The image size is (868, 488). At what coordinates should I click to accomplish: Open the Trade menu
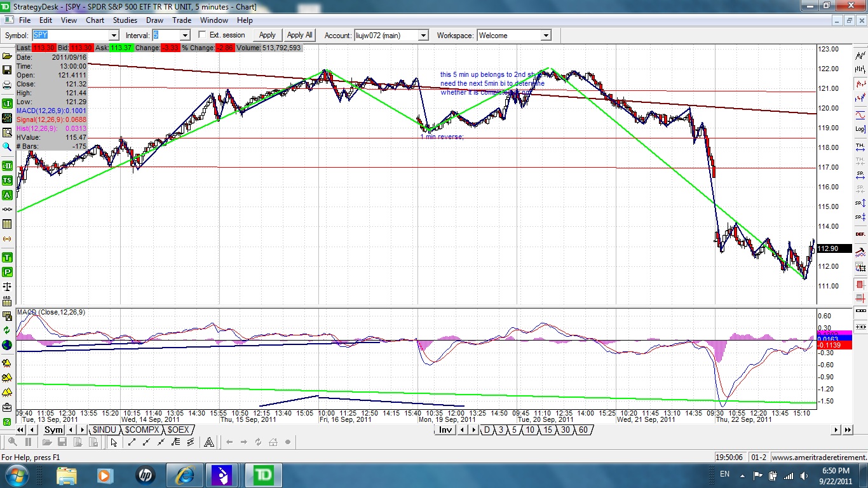point(182,20)
